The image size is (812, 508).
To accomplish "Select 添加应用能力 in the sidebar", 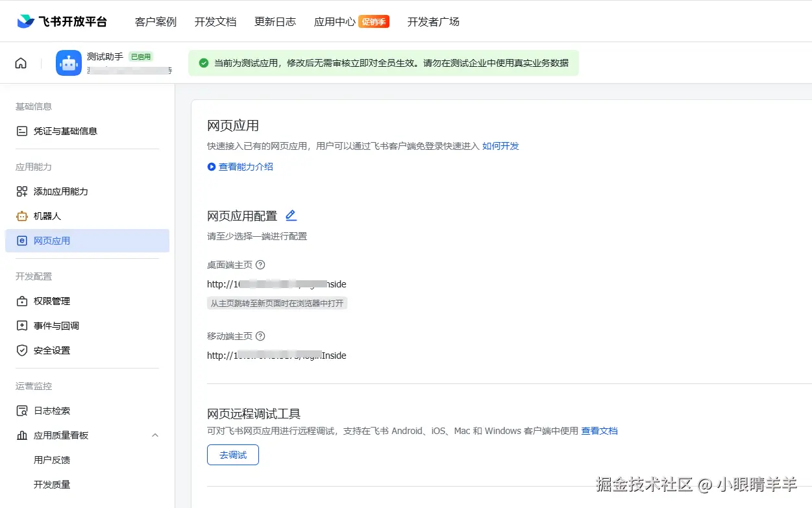I will pos(87,191).
